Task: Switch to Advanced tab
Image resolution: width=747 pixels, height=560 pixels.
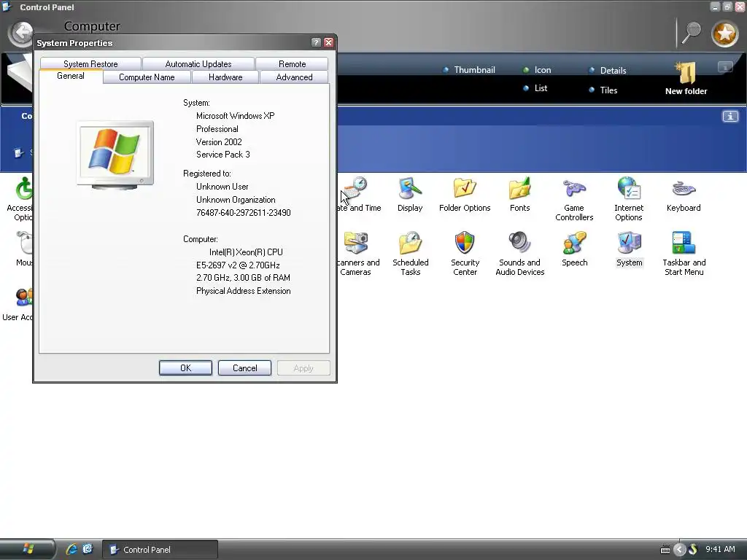Action: pos(295,77)
